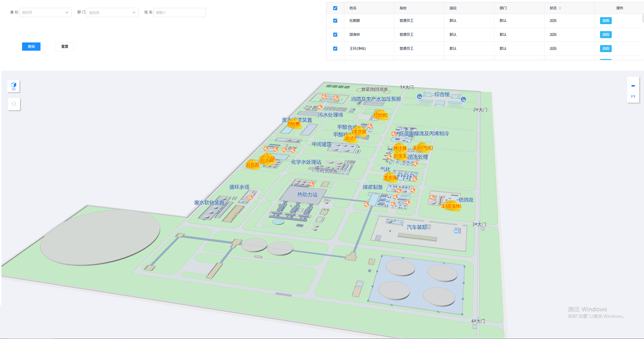The image size is (644, 339).
Task: Click 王轩(气化) helmet marker
Action: (x=422, y=148)
